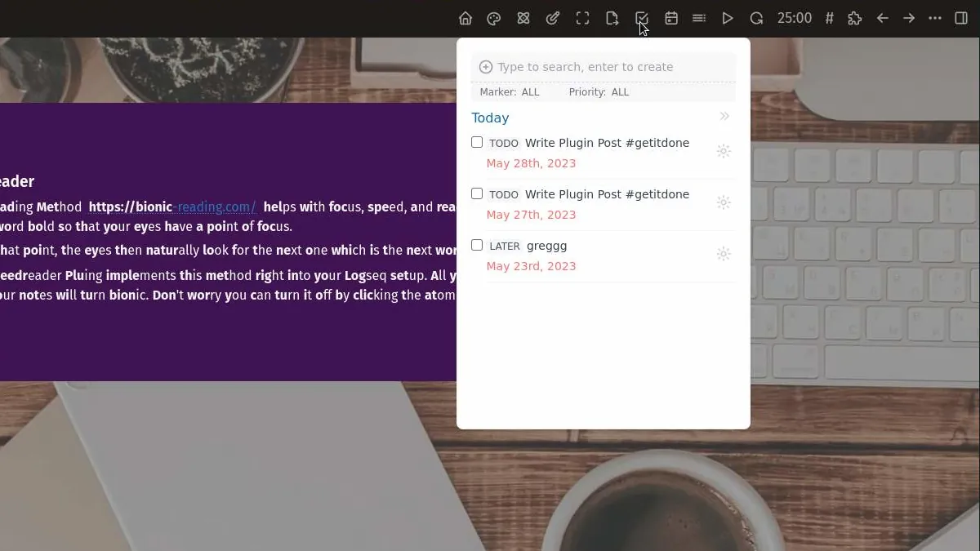
Task: Check the greggg task checkbox
Action: [477, 245]
